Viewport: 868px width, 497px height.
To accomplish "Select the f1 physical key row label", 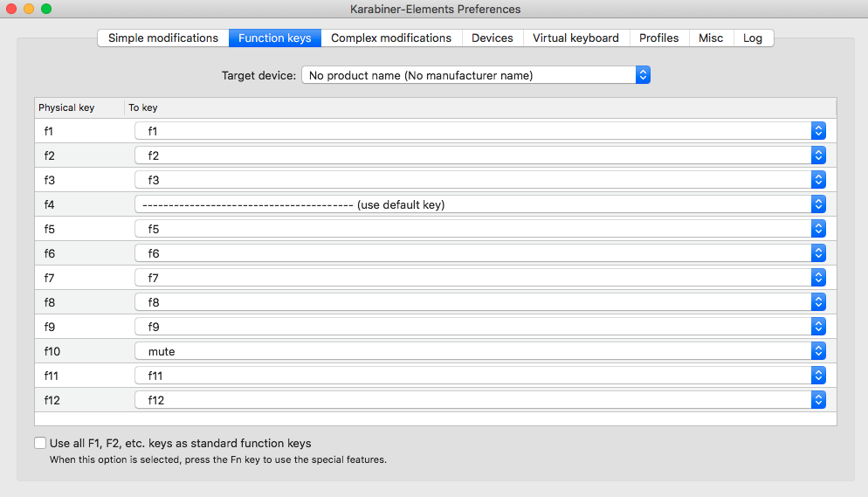I will coord(49,131).
